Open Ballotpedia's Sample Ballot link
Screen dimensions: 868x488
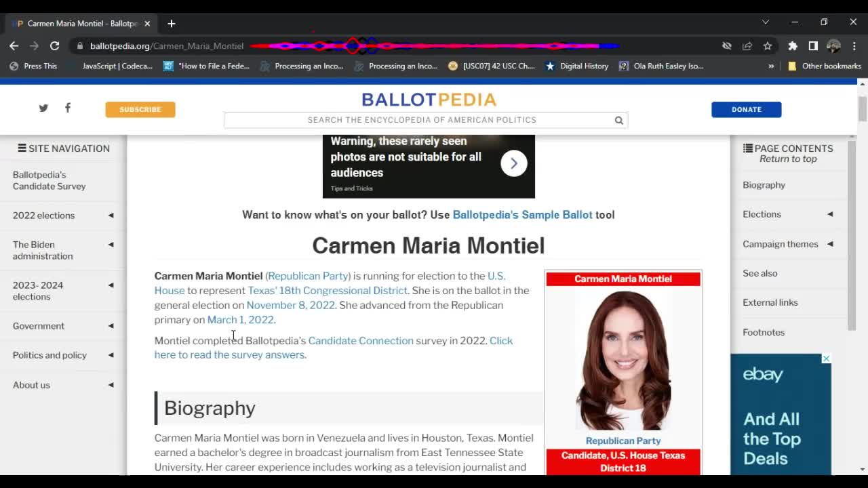coord(522,215)
